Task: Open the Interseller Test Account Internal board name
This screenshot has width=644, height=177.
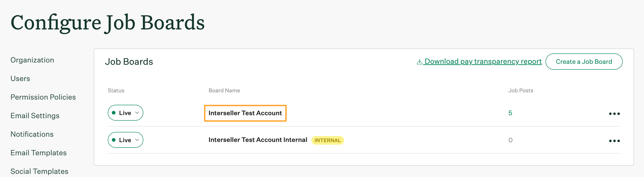Action: coord(258,140)
